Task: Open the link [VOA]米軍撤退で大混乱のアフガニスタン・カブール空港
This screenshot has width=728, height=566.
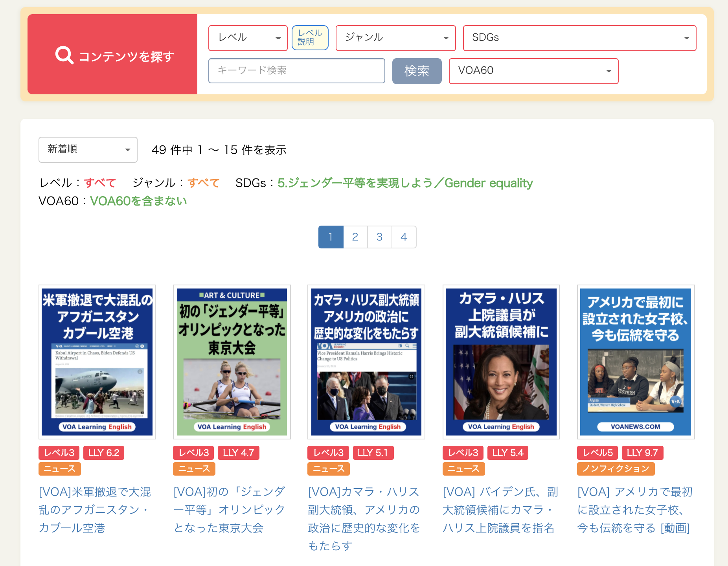Action: (x=95, y=510)
